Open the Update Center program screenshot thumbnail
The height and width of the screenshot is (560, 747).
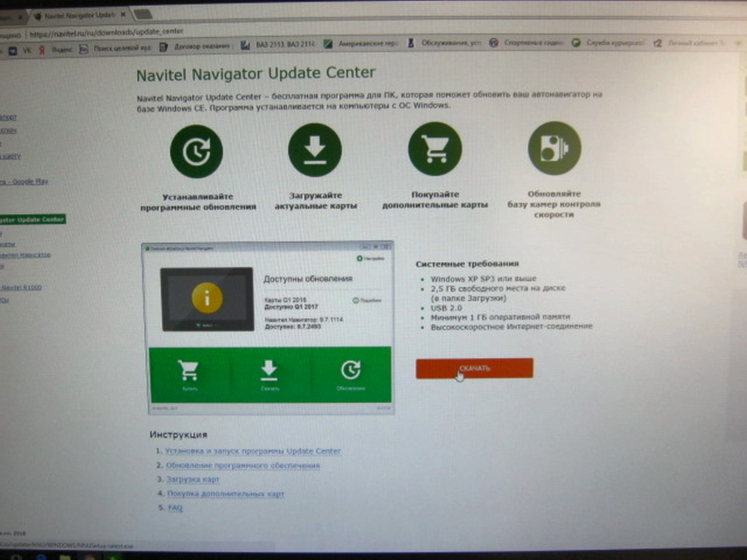tap(268, 328)
